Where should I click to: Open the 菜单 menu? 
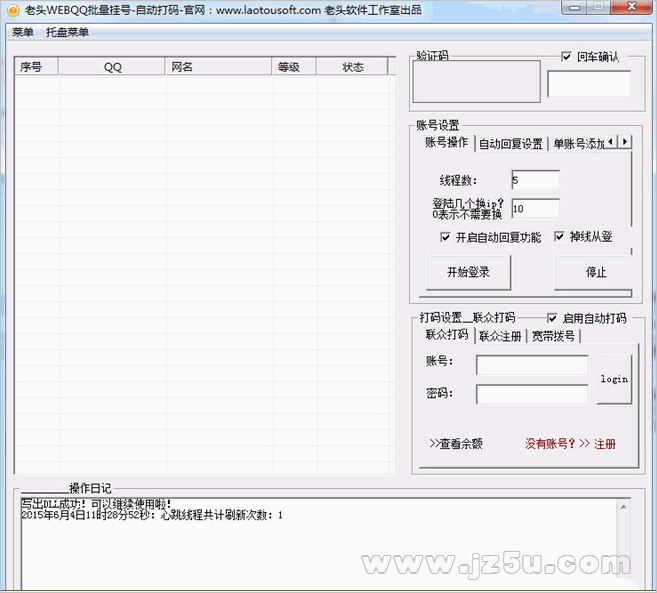click(x=23, y=32)
